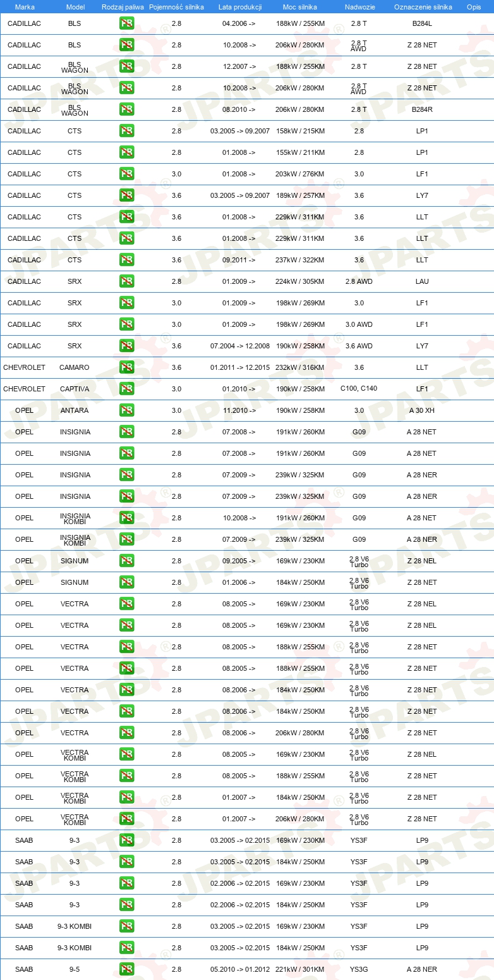
Task: Click body code C100, C140
Action: pyautogui.click(x=359, y=388)
